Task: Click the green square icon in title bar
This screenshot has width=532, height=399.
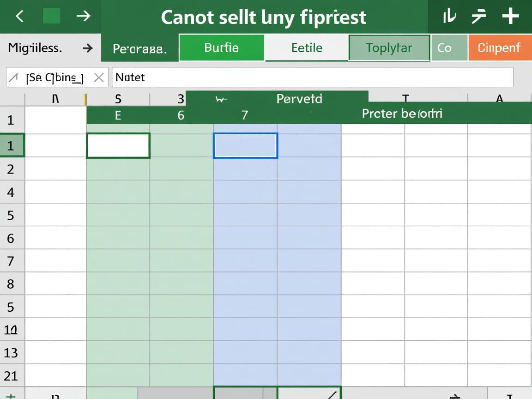Action: (x=51, y=17)
